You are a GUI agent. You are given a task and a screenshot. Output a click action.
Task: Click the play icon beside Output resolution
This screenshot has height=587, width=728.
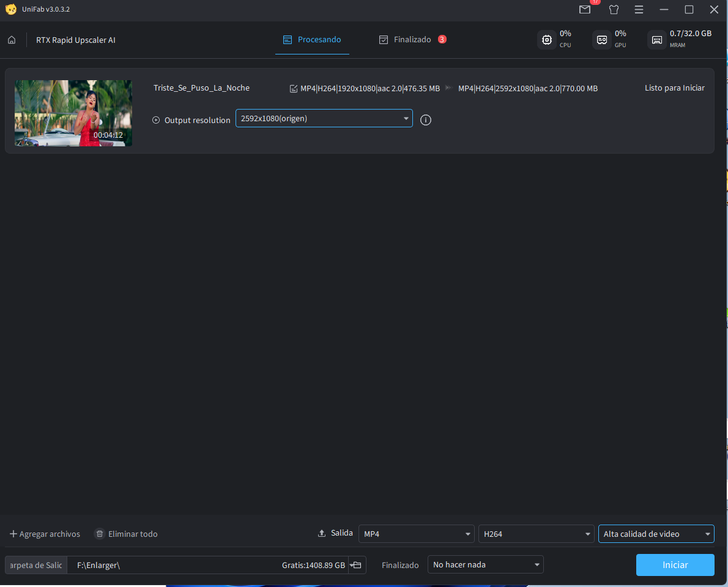click(156, 121)
